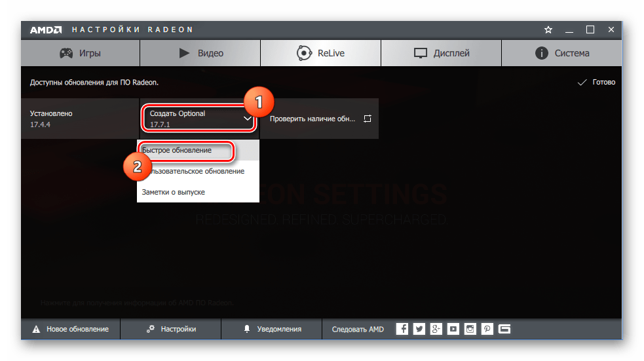Image resolution: width=644 pixels, height=361 pixels.
Task: Click the bell icon beside Уведомления
Action: (x=247, y=329)
